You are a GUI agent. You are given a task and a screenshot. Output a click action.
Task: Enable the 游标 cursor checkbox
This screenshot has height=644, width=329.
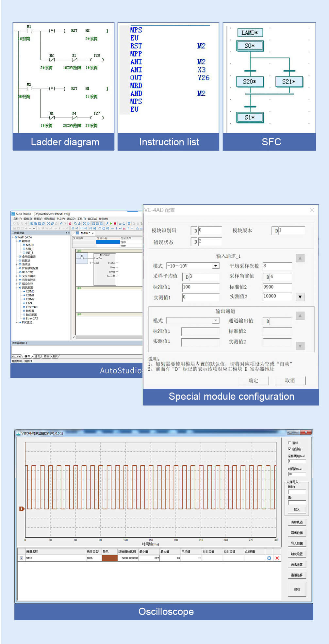tap(289, 443)
